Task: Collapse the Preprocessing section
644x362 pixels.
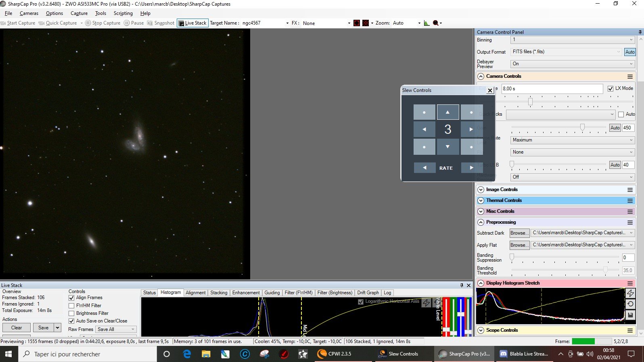Action: coord(481,222)
